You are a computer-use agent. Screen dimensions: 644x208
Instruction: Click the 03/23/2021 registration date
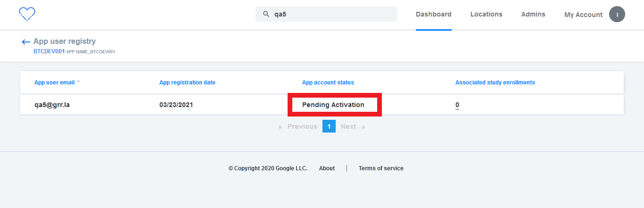[x=176, y=105]
